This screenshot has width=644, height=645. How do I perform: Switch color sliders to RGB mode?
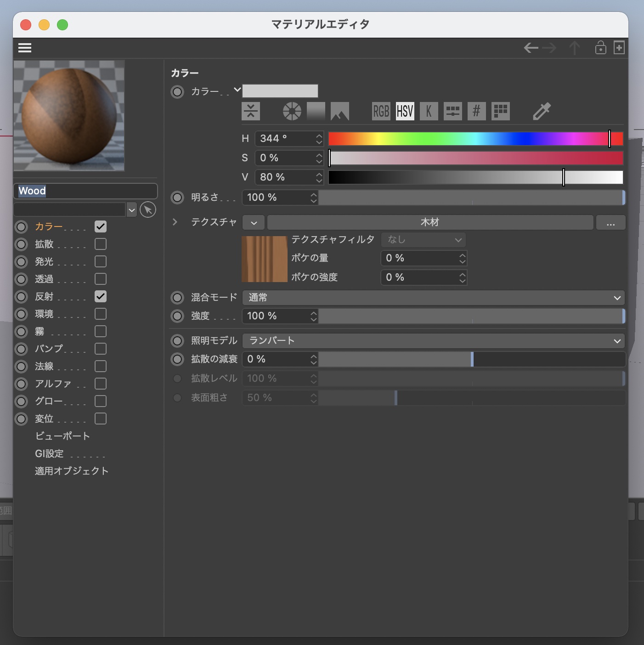coord(381,111)
